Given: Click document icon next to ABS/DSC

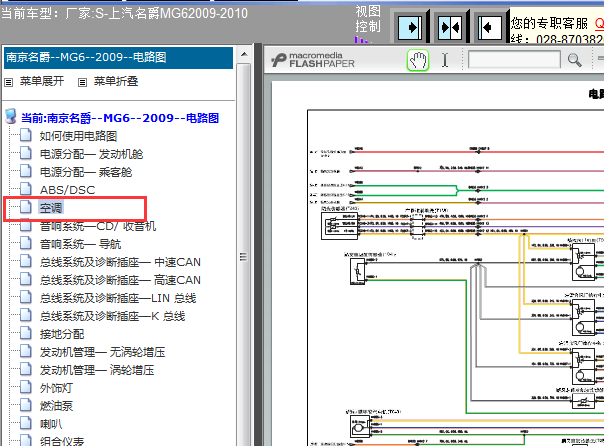Looking at the screenshot, I should (x=25, y=189).
